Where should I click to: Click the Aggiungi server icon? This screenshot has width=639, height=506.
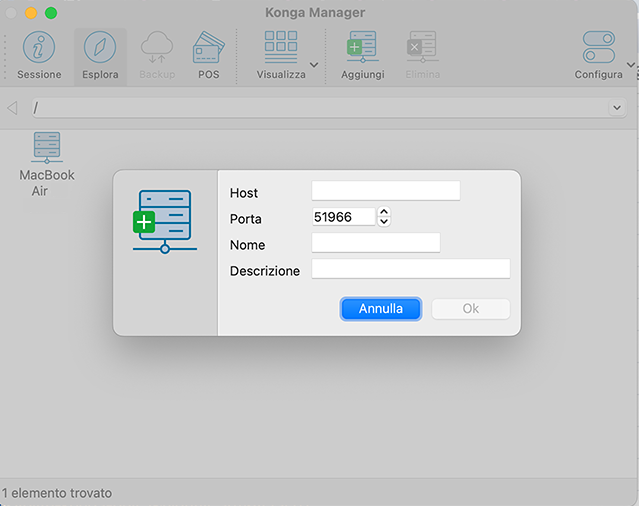click(x=362, y=47)
